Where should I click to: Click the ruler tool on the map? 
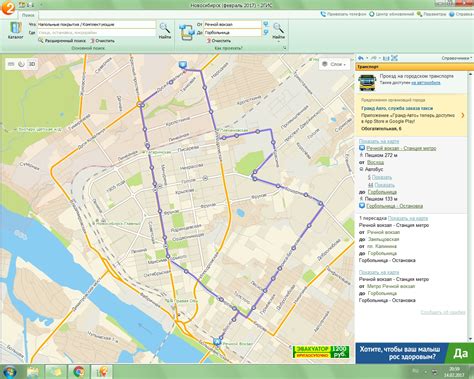(x=11, y=64)
